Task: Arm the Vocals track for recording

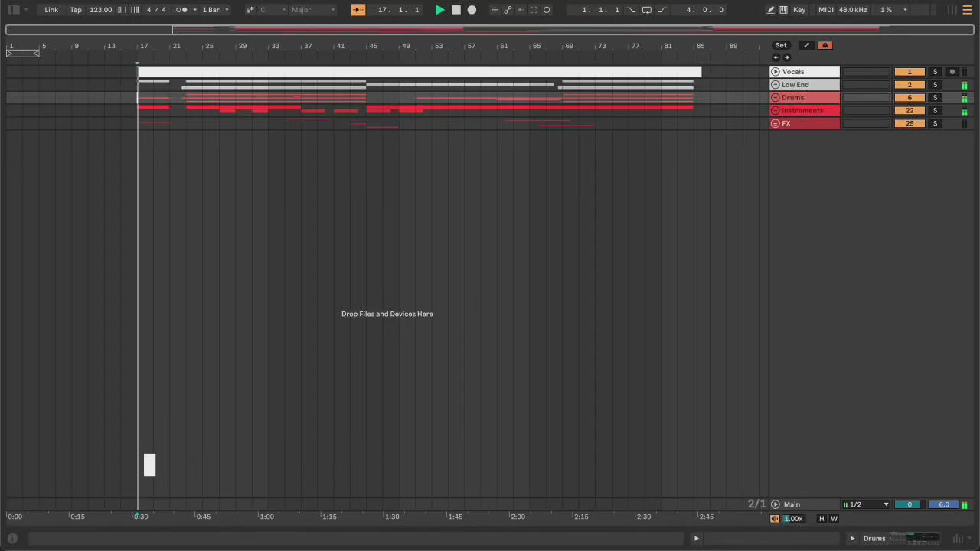Action: coord(952,72)
